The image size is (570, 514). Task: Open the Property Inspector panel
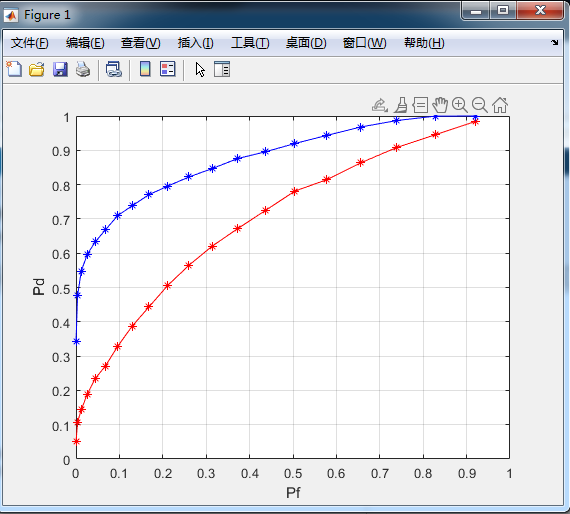tap(222, 69)
